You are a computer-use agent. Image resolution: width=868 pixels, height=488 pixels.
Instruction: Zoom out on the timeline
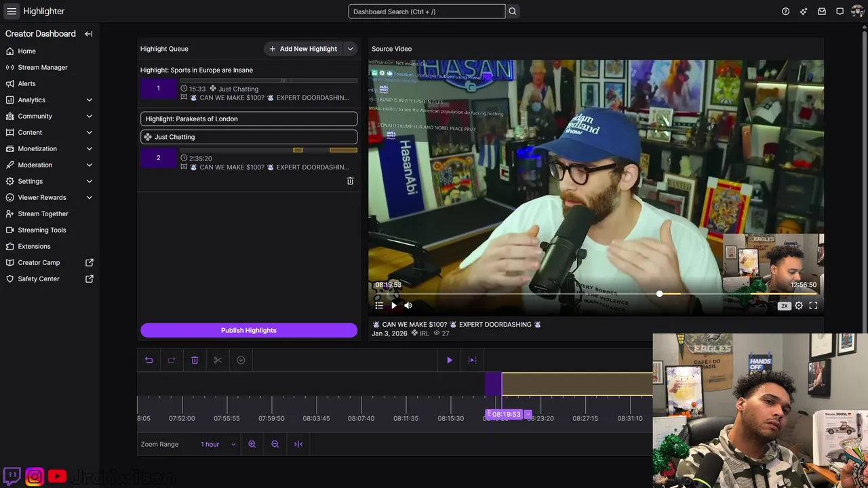click(x=275, y=444)
